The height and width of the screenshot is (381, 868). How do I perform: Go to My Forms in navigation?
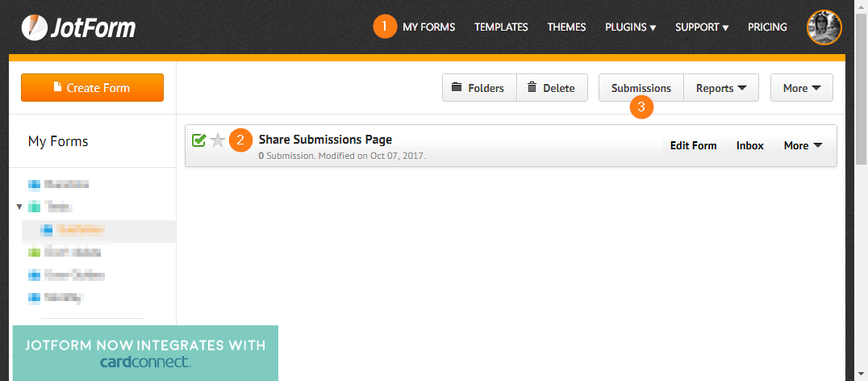[428, 27]
